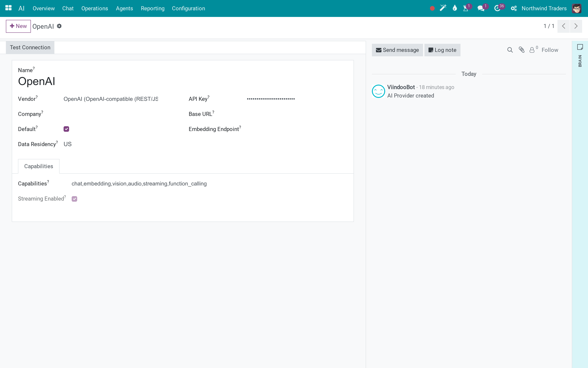
Task: Click the Base URL field
Action: pos(297,114)
